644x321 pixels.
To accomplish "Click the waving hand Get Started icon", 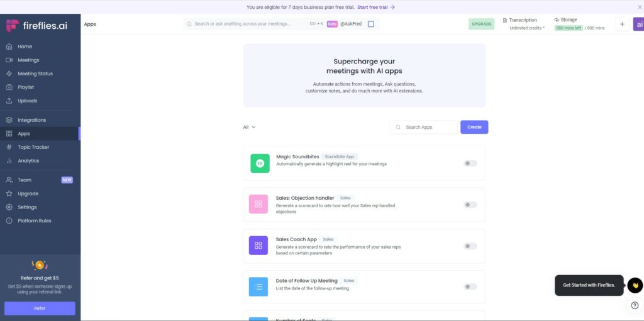I will point(635,285).
